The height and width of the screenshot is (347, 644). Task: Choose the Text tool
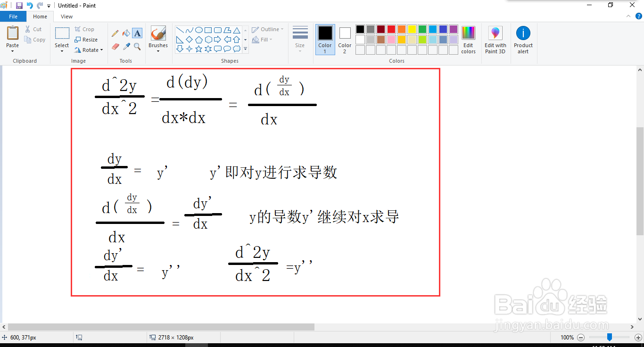tap(137, 33)
